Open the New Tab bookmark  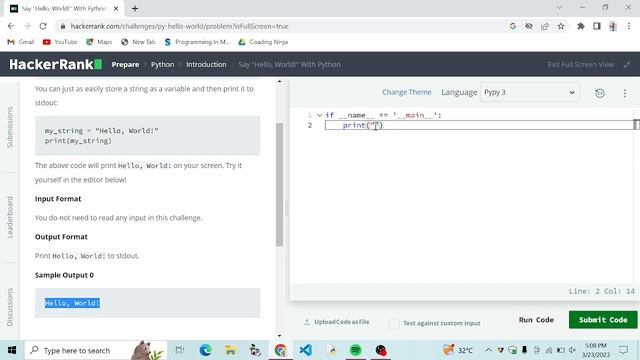138,42
